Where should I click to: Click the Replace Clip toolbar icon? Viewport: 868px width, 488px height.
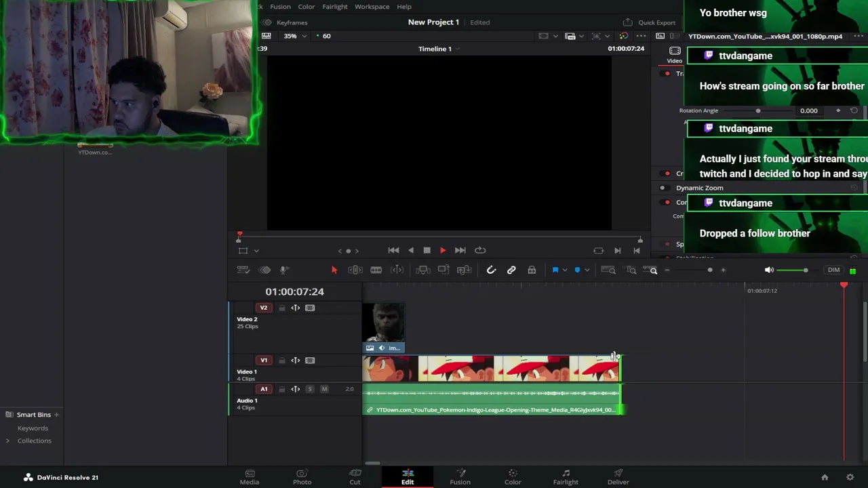coord(464,270)
